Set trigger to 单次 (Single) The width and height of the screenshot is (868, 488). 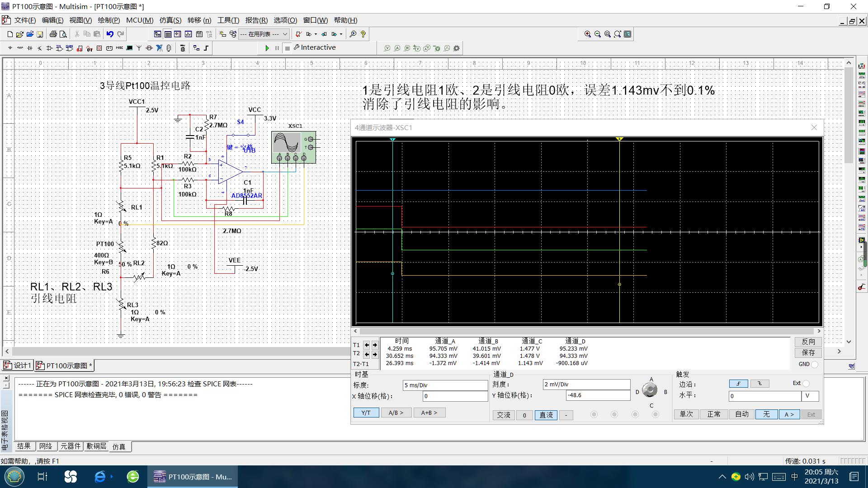(686, 414)
